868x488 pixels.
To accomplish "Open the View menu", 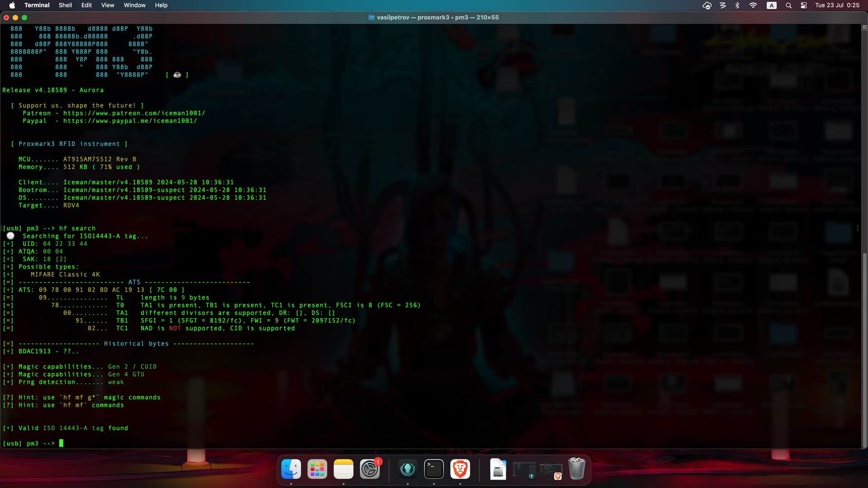I will (108, 5).
